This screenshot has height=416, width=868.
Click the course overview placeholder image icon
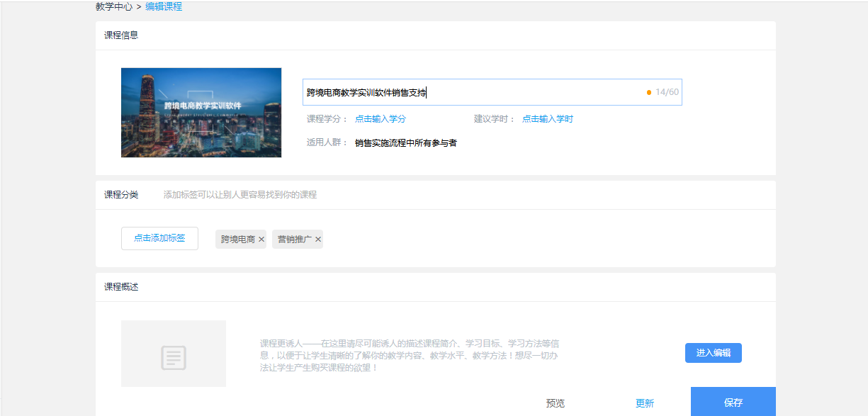[x=174, y=358]
